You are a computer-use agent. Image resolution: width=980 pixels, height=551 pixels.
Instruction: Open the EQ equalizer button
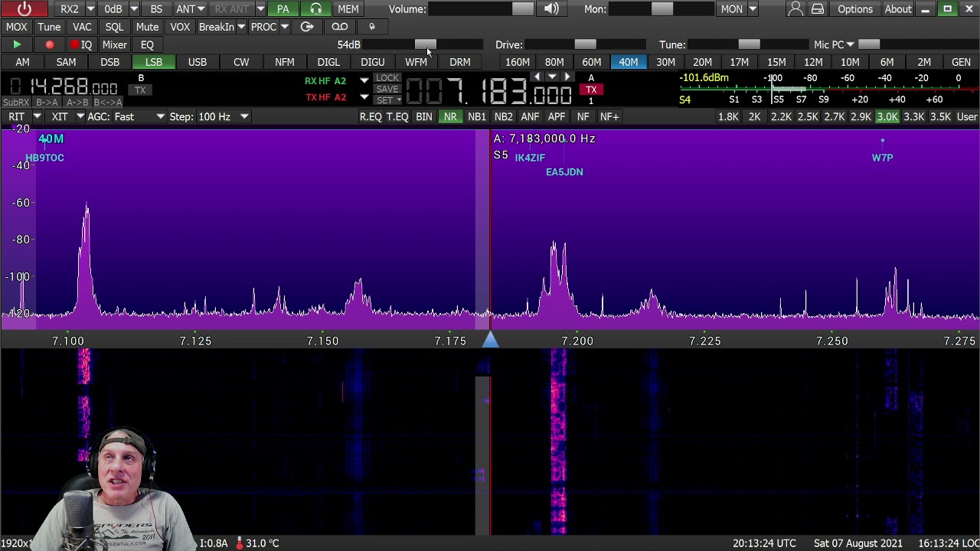point(147,44)
